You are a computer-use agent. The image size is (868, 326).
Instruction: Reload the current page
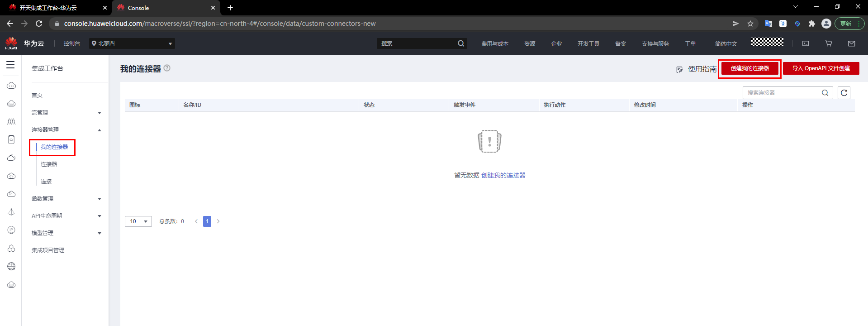click(x=39, y=24)
